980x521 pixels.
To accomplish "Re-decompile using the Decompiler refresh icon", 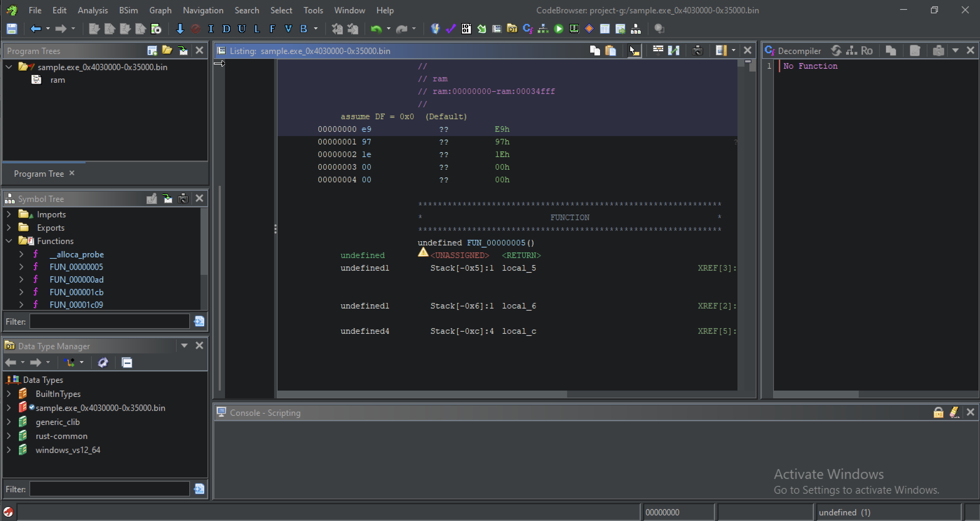I will click(x=836, y=50).
